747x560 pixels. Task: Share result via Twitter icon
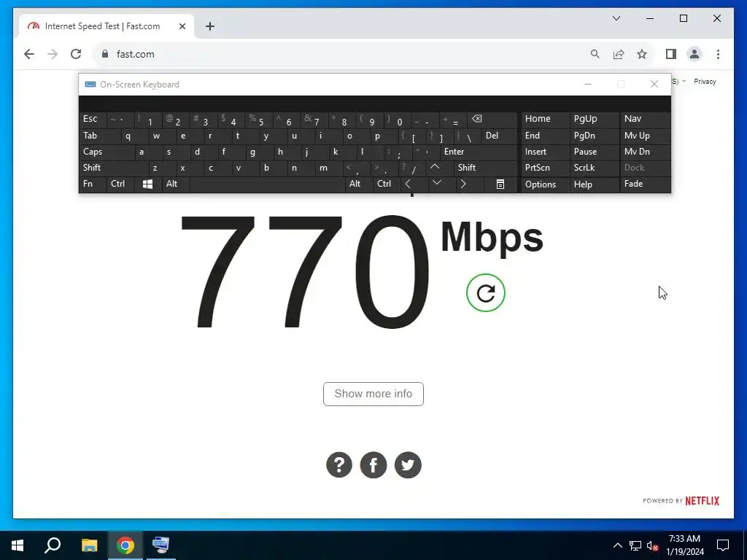[x=408, y=464]
